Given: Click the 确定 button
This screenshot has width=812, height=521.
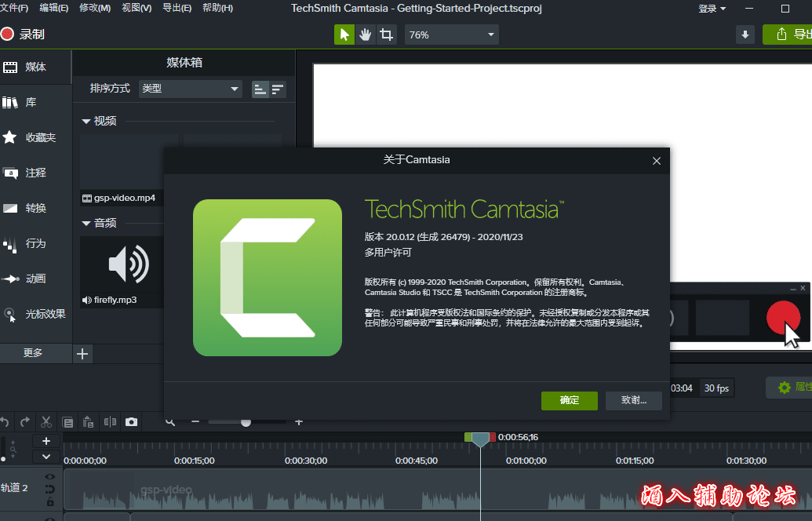Looking at the screenshot, I should (570, 400).
